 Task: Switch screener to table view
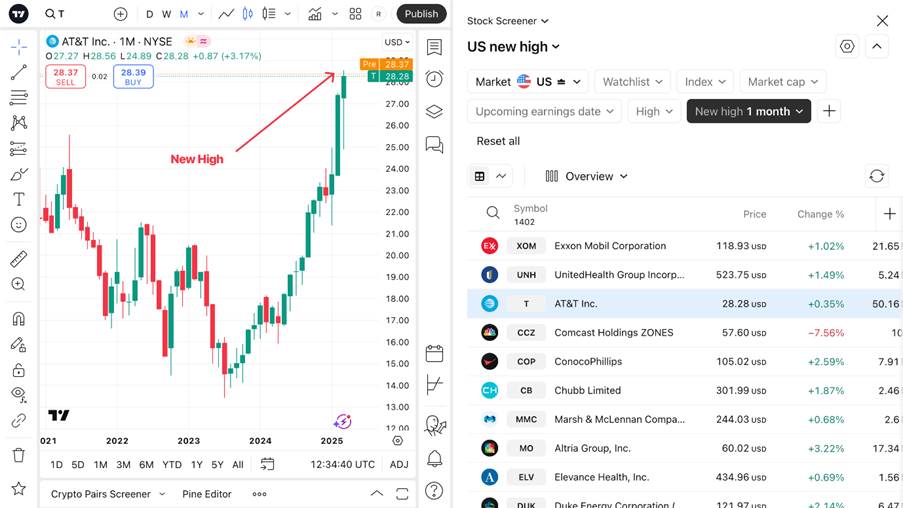pos(479,176)
